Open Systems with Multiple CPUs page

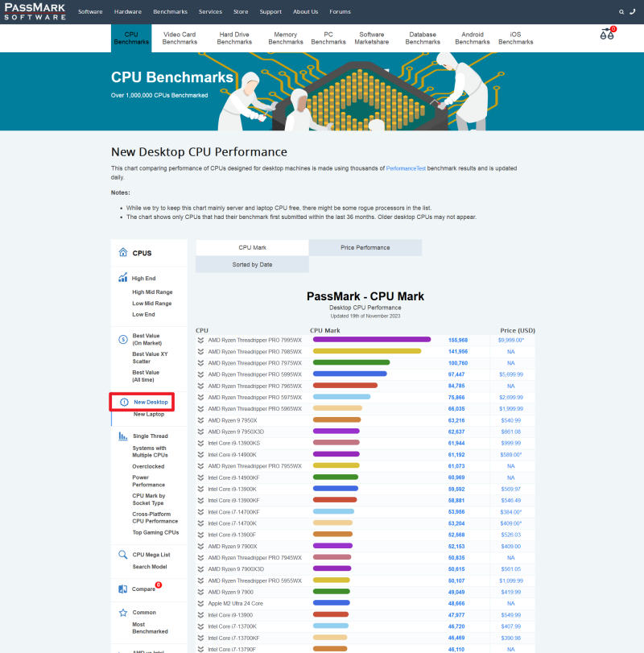tap(150, 452)
